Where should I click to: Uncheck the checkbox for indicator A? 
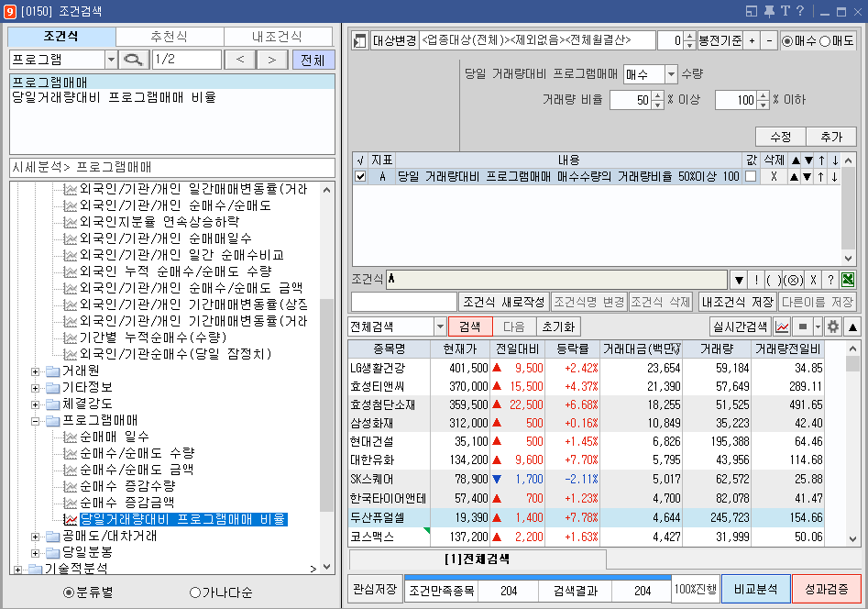point(360,176)
